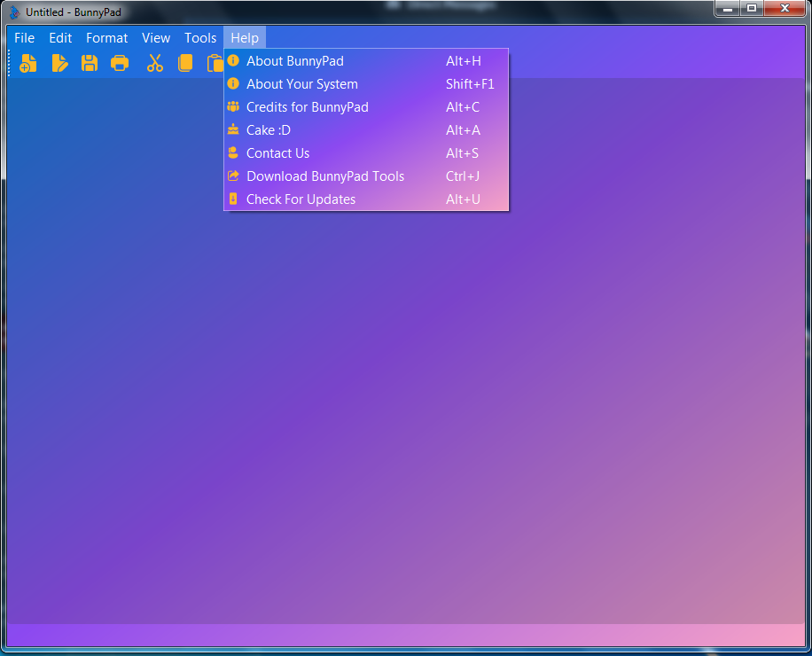
Task: Click the Save floppy disk icon
Action: click(x=90, y=63)
